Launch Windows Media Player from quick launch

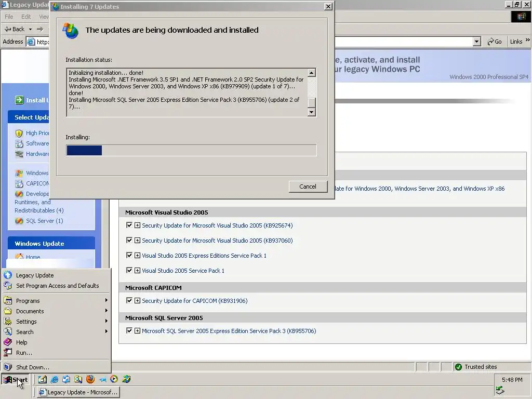[x=114, y=379]
